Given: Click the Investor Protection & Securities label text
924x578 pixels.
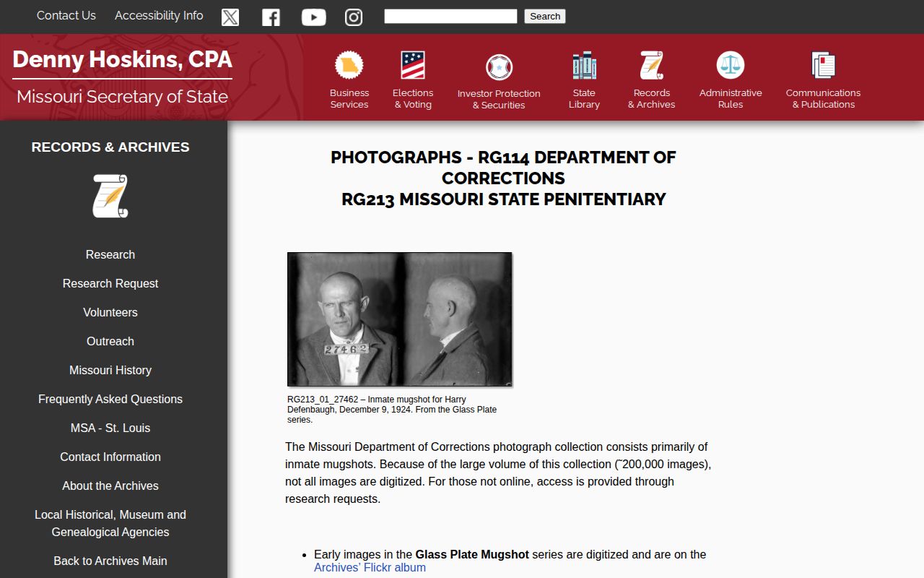Looking at the screenshot, I should [x=499, y=100].
